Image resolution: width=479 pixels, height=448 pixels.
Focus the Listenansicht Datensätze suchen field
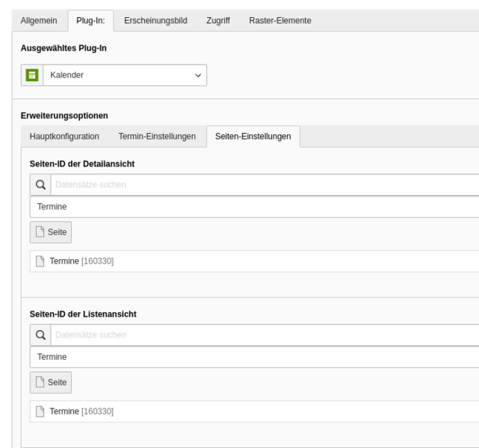(x=265, y=335)
